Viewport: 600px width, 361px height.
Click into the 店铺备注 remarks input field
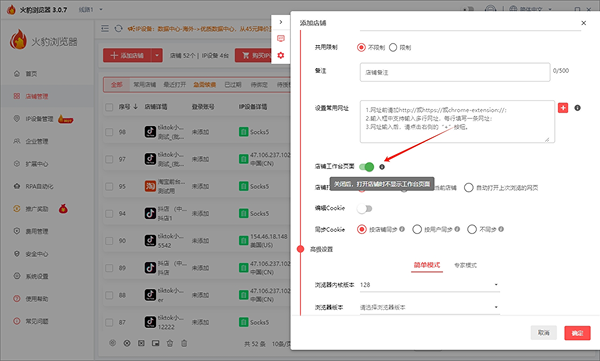click(455, 72)
